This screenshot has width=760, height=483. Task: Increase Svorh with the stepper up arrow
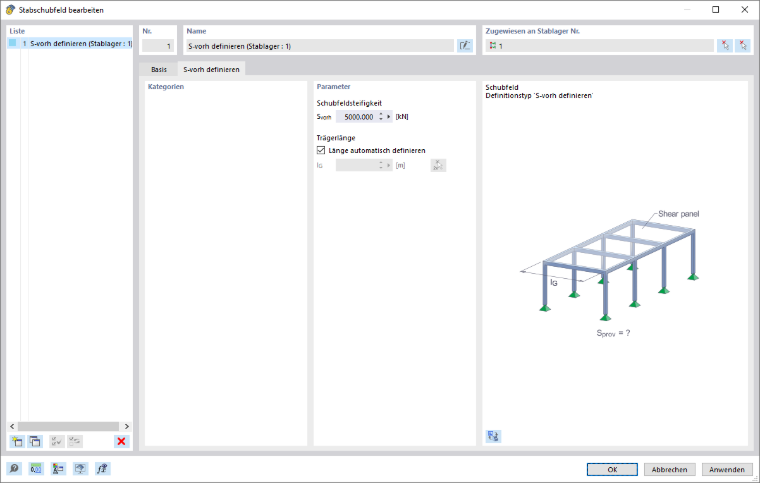(x=381, y=114)
